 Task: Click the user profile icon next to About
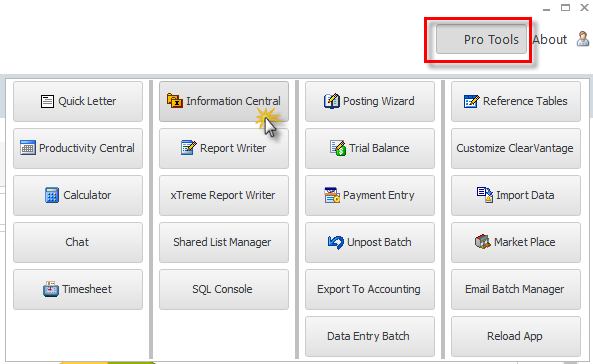point(583,39)
